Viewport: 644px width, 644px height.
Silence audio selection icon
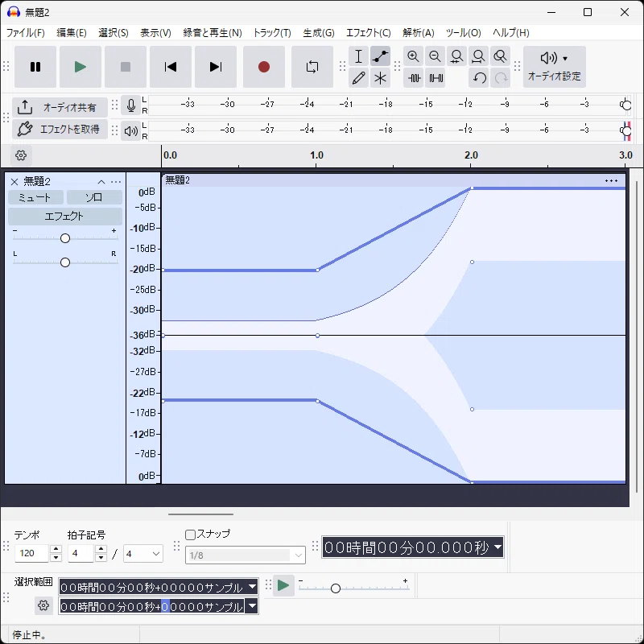click(436, 77)
